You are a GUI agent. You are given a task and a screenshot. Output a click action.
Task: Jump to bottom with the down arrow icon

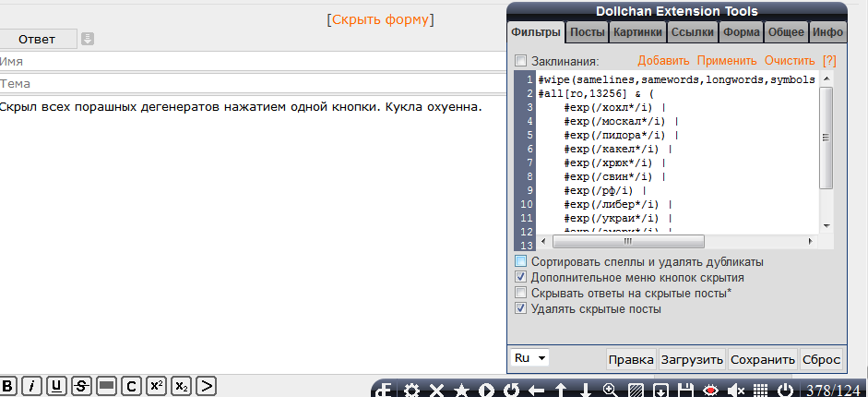pos(586,390)
